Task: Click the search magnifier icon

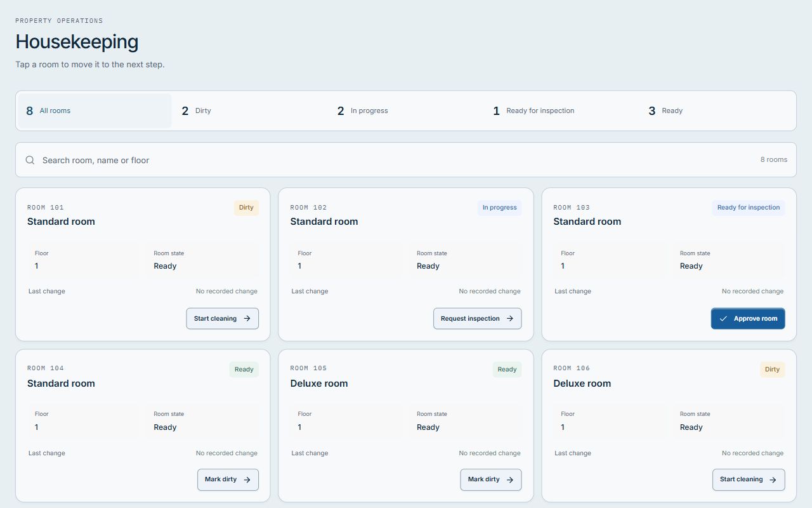Action: (30, 160)
